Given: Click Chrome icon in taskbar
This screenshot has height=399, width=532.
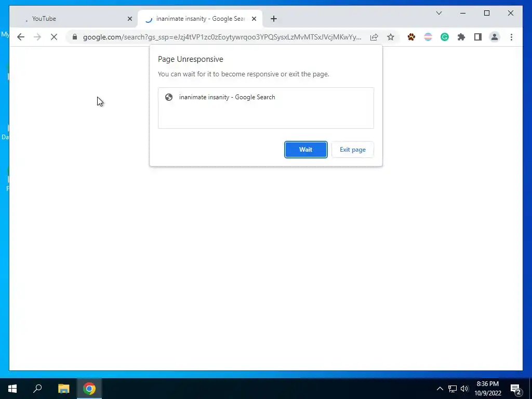Looking at the screenshot, I should tap(89, 389).
